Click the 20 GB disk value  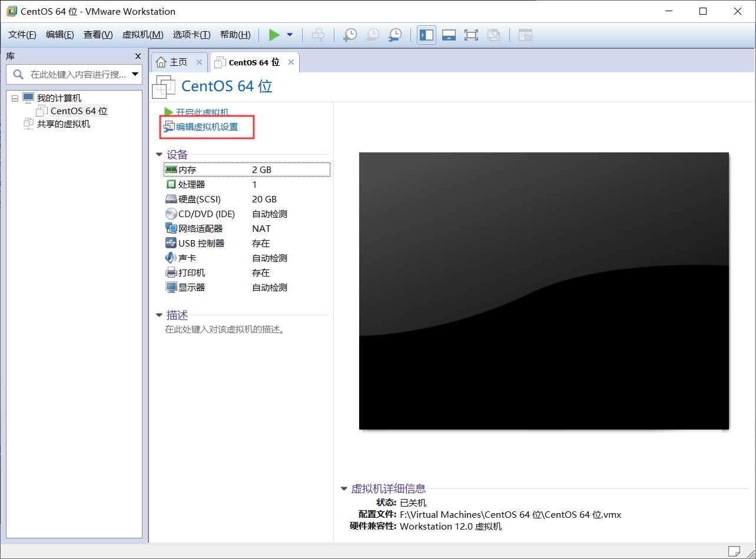click(264, 199)
